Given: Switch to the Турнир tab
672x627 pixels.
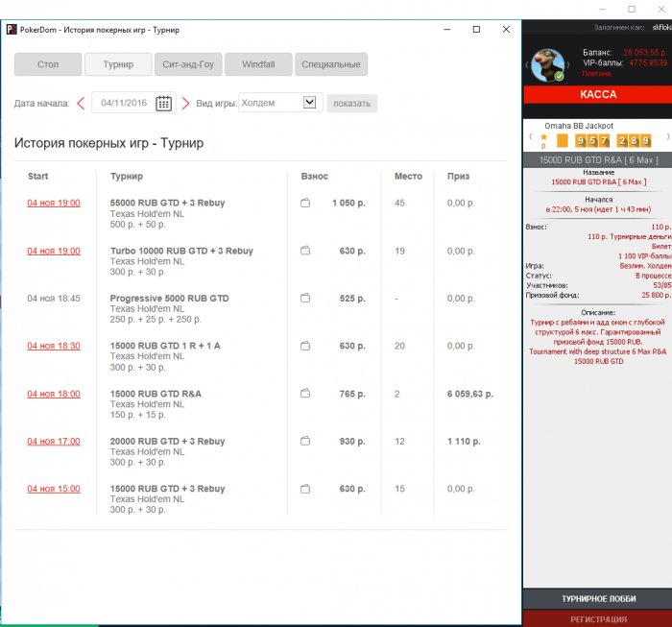Looking at the screenshot, I should pos(118,64).
